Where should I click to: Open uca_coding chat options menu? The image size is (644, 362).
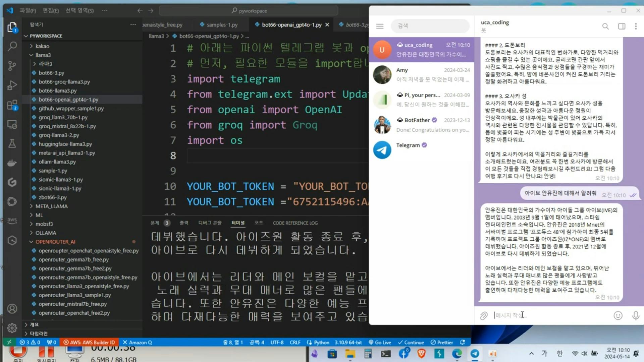coord(636,26)
